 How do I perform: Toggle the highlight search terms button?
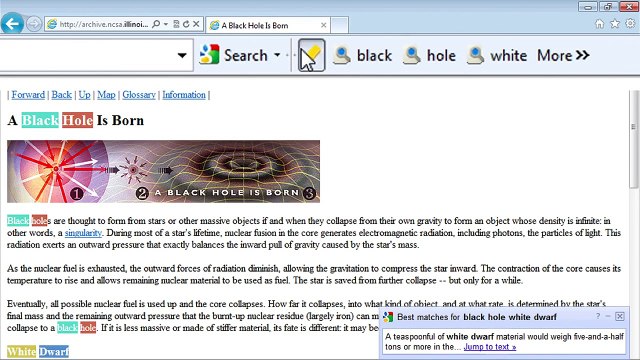click(x=311, y=55)
